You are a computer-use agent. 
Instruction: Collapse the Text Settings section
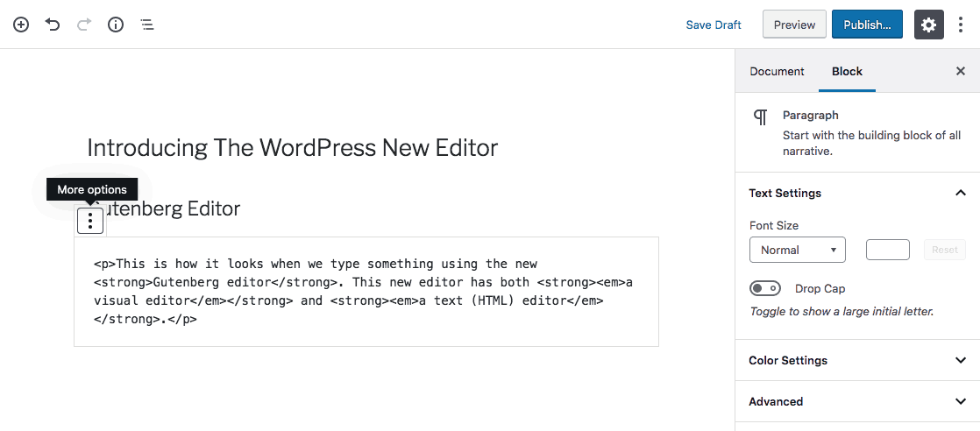tap(857, 193)
